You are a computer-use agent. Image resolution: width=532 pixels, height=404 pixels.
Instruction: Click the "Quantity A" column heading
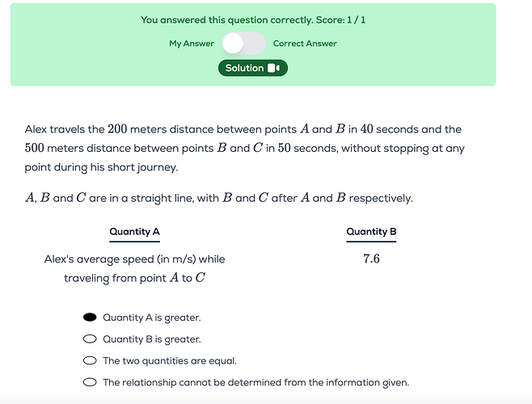(x=134, y=232)
